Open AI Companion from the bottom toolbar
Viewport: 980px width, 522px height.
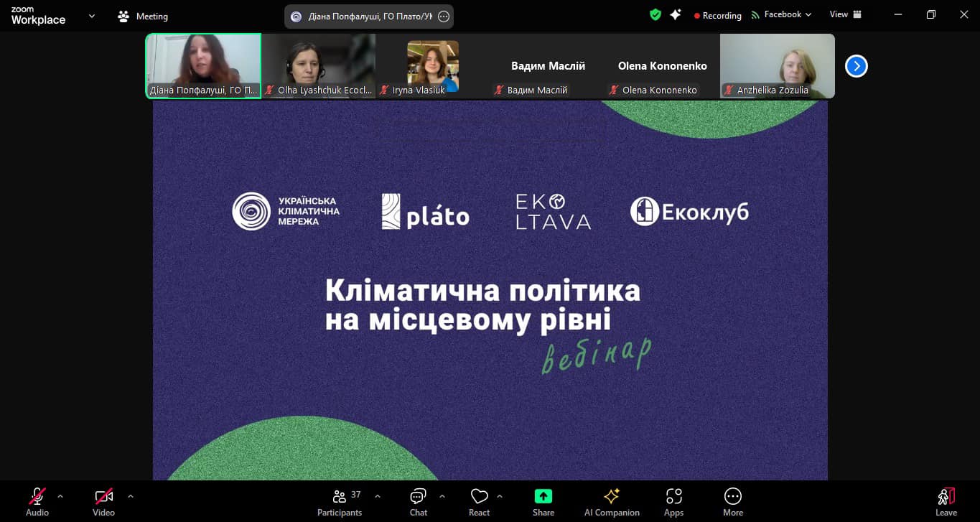click(x=612, y=501)
